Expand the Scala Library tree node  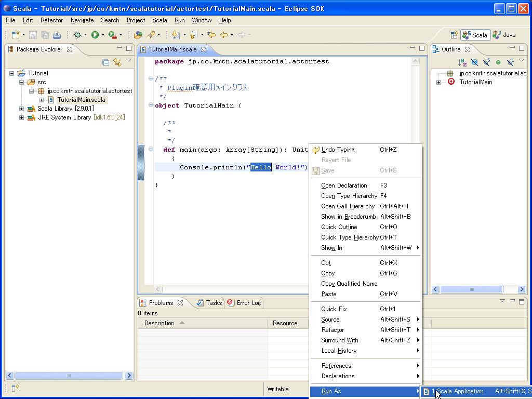(21, 109)
